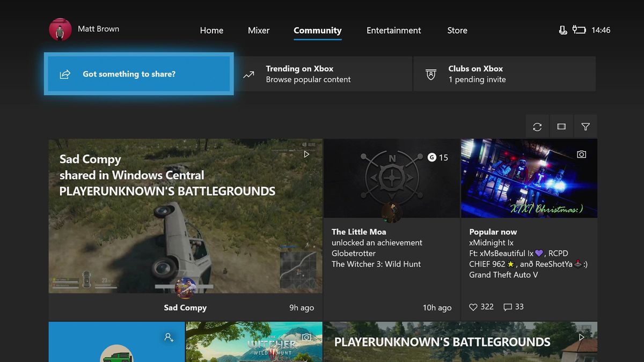
Task: Switch to the Entertainment section
Action: (393, 31)
